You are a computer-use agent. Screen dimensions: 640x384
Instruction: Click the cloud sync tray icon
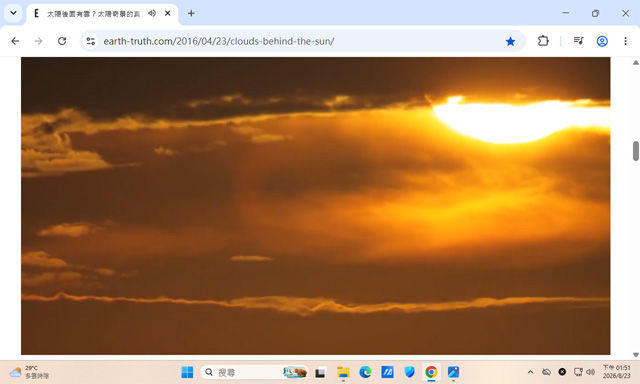pos(546,372)
